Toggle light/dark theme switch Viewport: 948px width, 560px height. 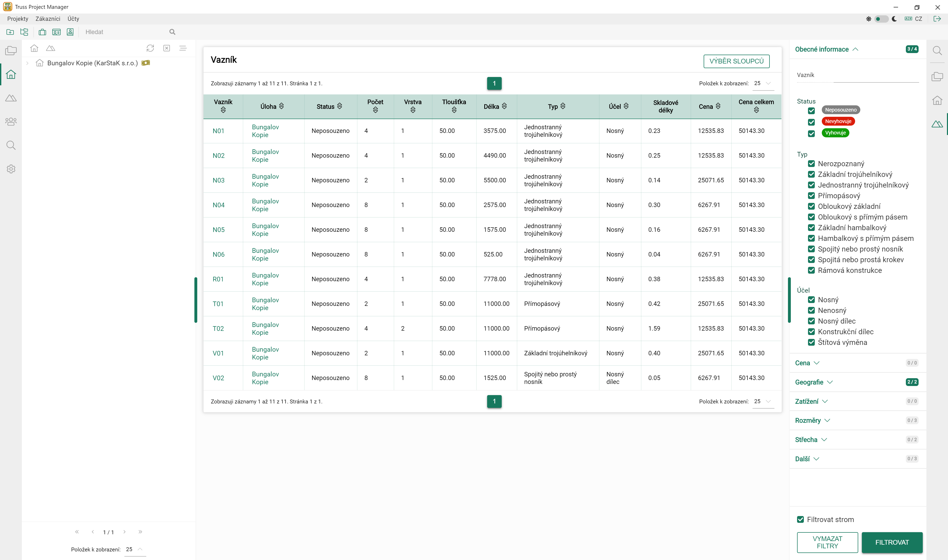click(881, 19)
